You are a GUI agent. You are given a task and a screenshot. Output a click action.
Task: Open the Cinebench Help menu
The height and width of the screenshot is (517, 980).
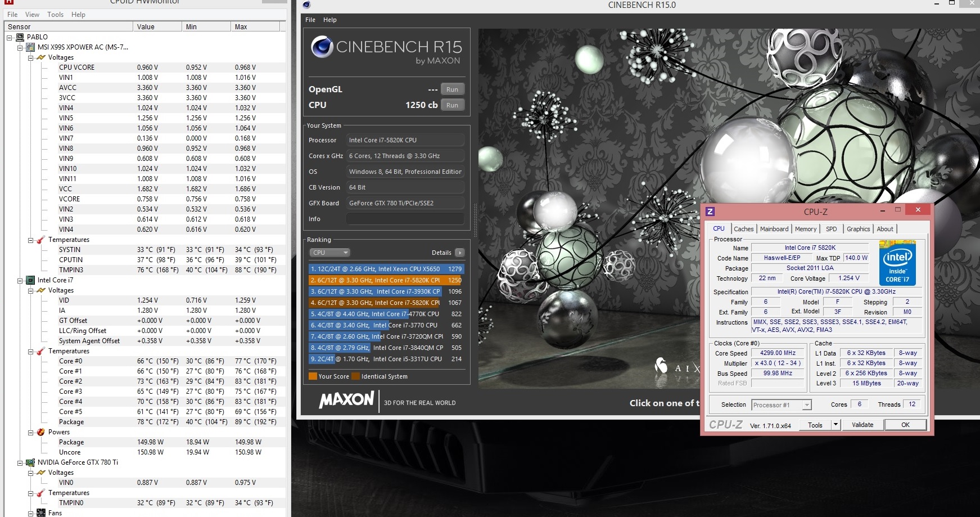[330, 20]
